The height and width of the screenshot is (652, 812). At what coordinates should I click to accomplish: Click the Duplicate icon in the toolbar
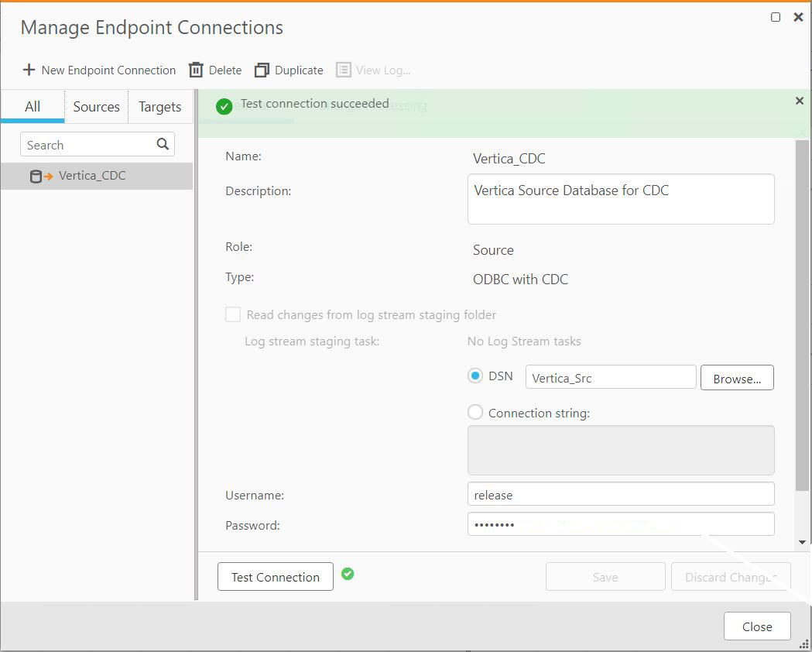click(x=262, y=70)
